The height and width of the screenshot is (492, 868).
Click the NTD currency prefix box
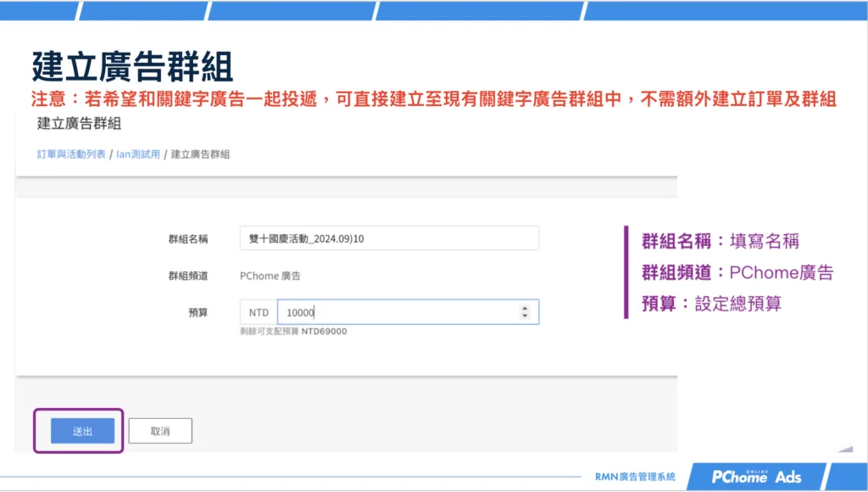point(259,312)
